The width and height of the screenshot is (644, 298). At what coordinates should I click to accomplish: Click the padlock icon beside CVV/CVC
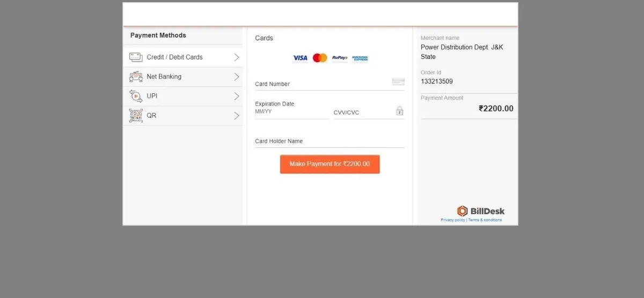[x=399, y=111]
